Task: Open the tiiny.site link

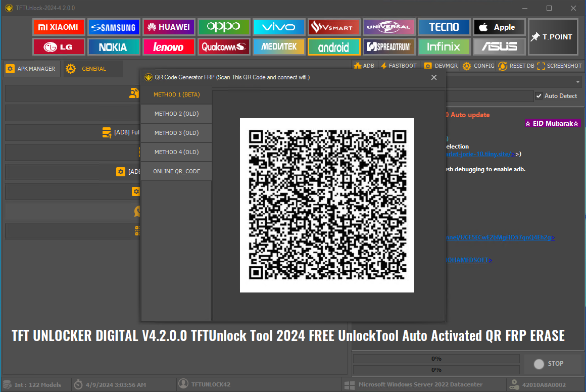Action: pos(480,154)
